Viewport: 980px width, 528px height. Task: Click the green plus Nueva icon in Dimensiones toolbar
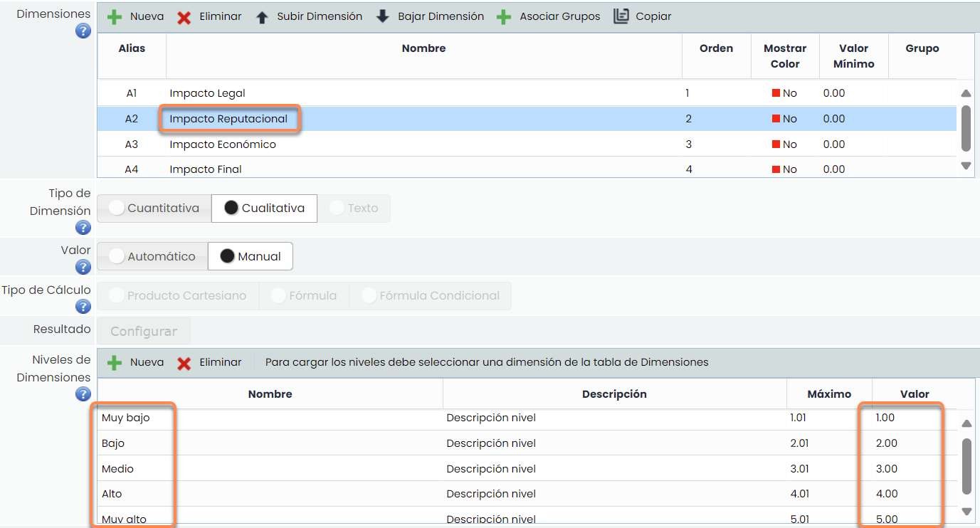click(x=115, y=17)
